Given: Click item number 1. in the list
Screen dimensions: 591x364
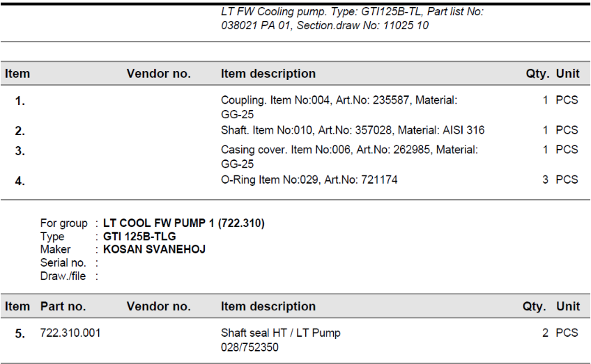Looking at the screenshot, I should [x=20, y=102].
